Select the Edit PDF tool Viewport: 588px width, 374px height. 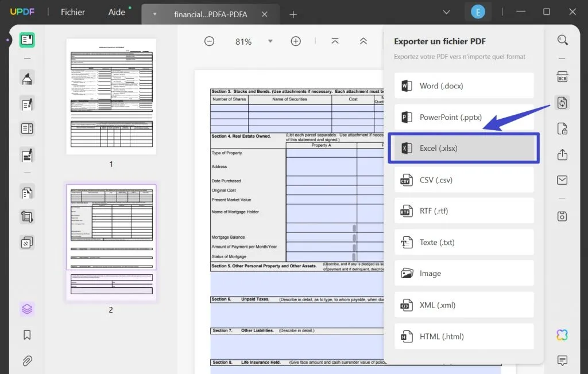click(26, 104)
